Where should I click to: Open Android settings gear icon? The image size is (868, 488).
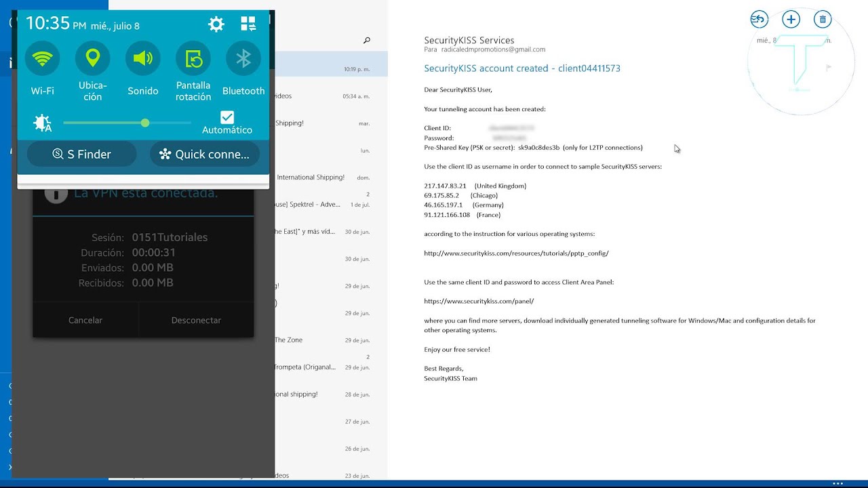point(216,24)
